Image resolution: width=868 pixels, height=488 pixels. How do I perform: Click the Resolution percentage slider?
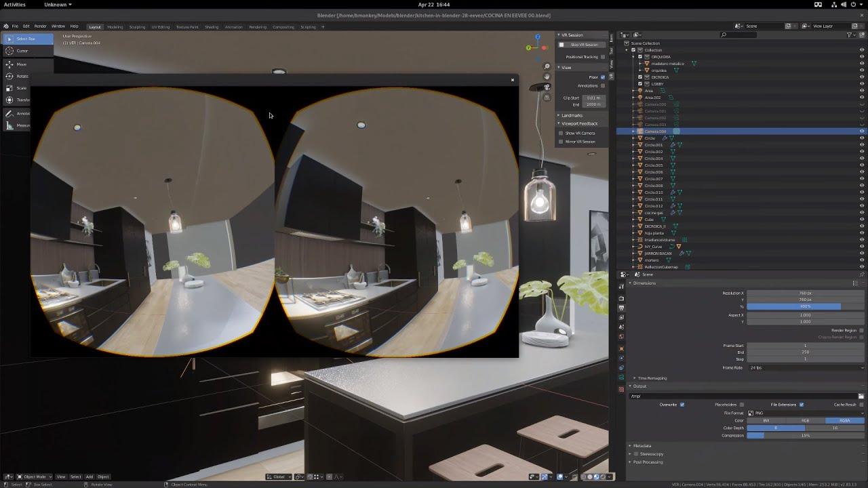(806, 306)
